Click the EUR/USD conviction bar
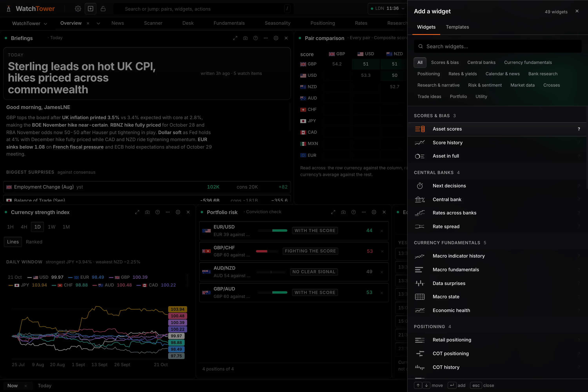Screen dimensions: 588x392 272,230
